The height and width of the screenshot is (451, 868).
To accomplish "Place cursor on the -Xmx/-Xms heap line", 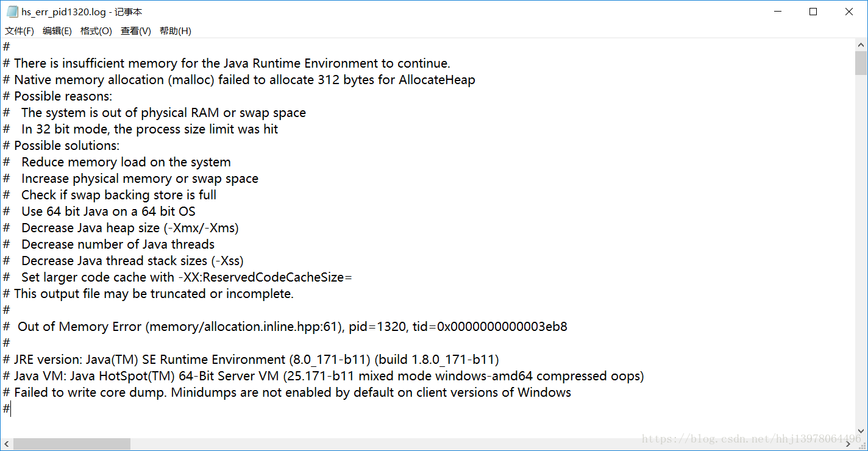I will tap(122, 227).
